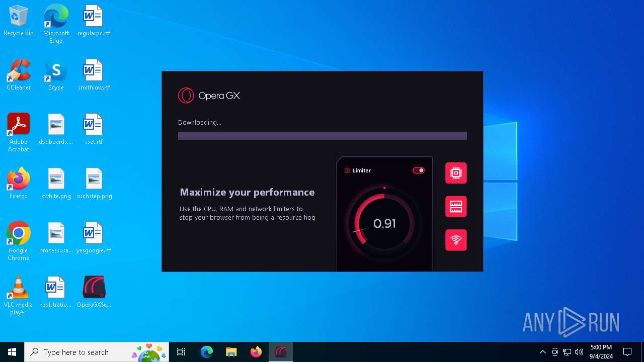The image size is (644, 362).
Task: Click the 0.91 limiter gauge dial
Action: (384, 223)
